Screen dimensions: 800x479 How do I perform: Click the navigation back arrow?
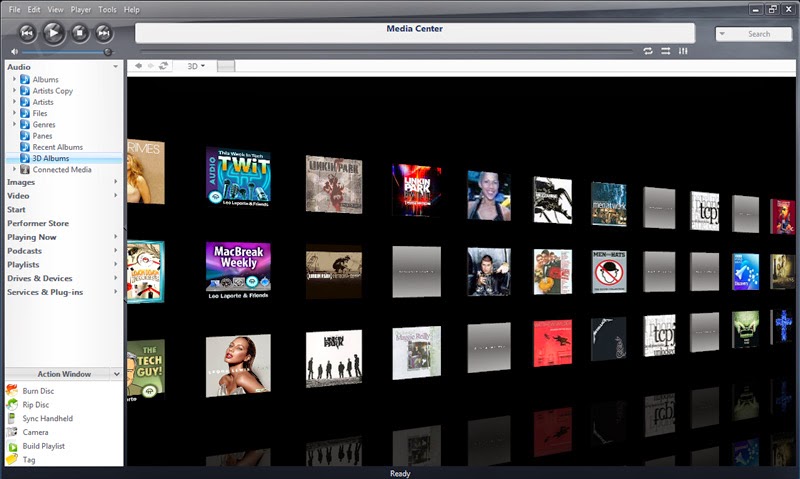click(x=138, y=66)
